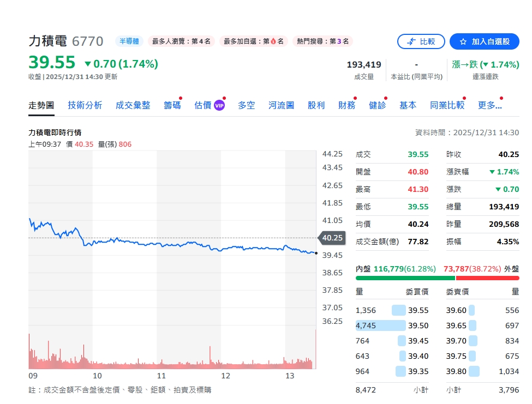Open the 籌碼 tab
This screenshot has width=532, height=404.
(172, 105)
